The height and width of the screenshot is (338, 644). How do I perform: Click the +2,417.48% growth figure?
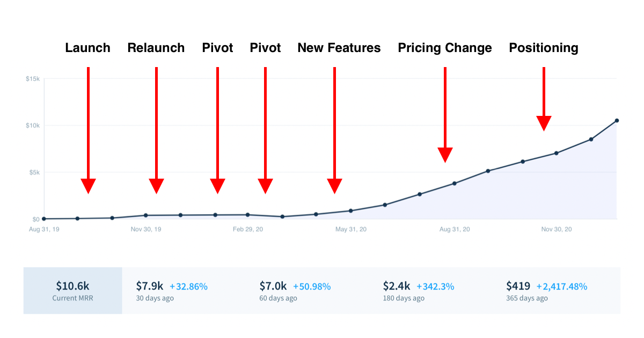click(561, 286)
